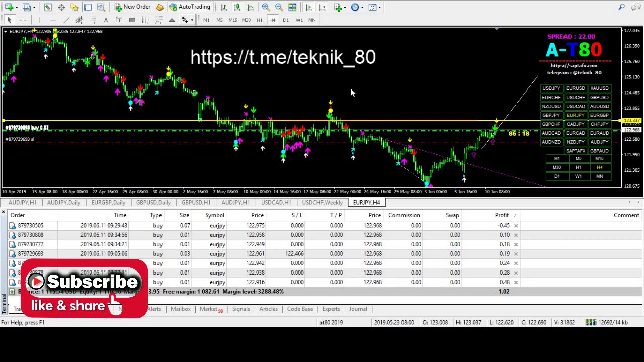Open the Periods clock dropdown arrow

click(x=363, y=7)
